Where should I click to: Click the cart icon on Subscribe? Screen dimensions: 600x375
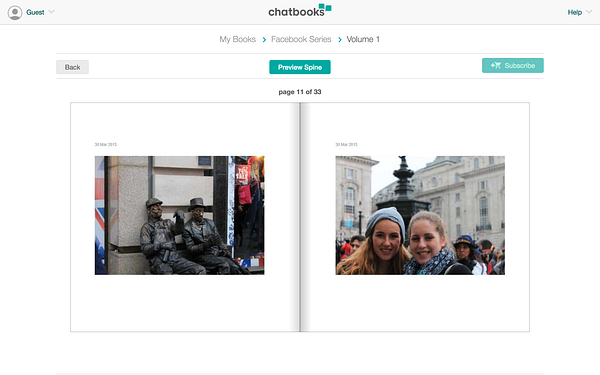[x=496, y=65]
